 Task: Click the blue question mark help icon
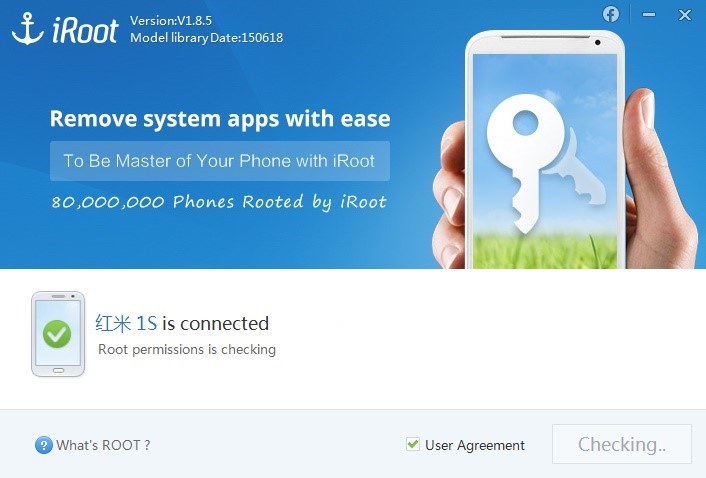tap(43, 445)
